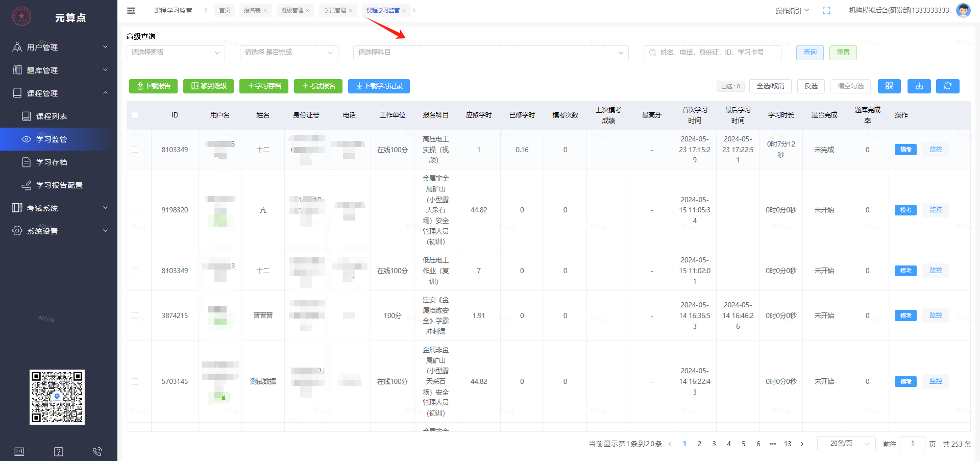
Task: Go to previous page arrow
Action: click(x=670, y=444)
